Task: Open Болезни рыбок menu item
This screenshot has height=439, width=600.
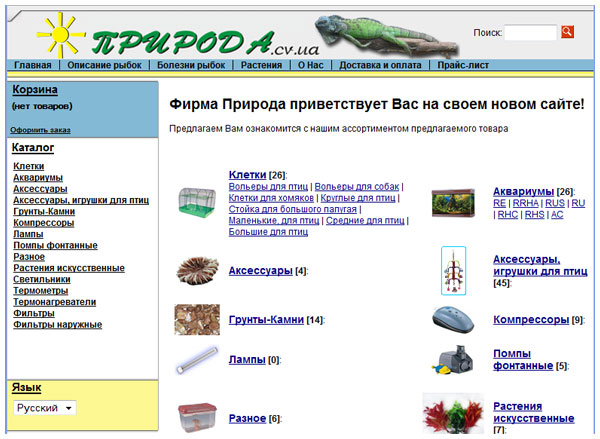Action: [x=191, y=65]
